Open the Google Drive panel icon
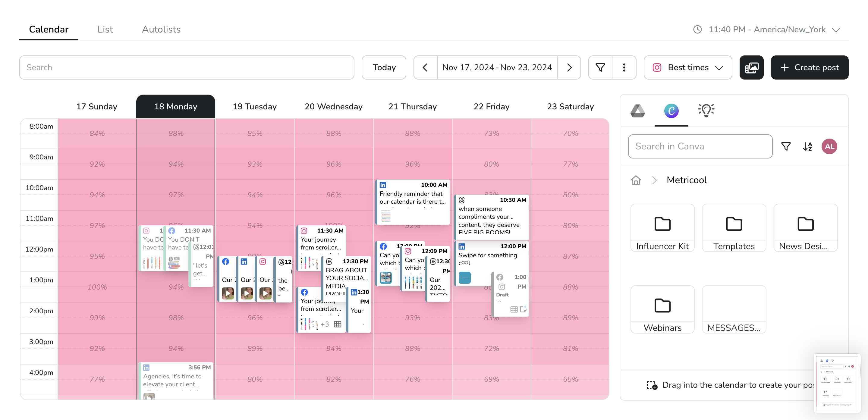The height and width of the screenshot is (420, 868). (x=637, y=111)
